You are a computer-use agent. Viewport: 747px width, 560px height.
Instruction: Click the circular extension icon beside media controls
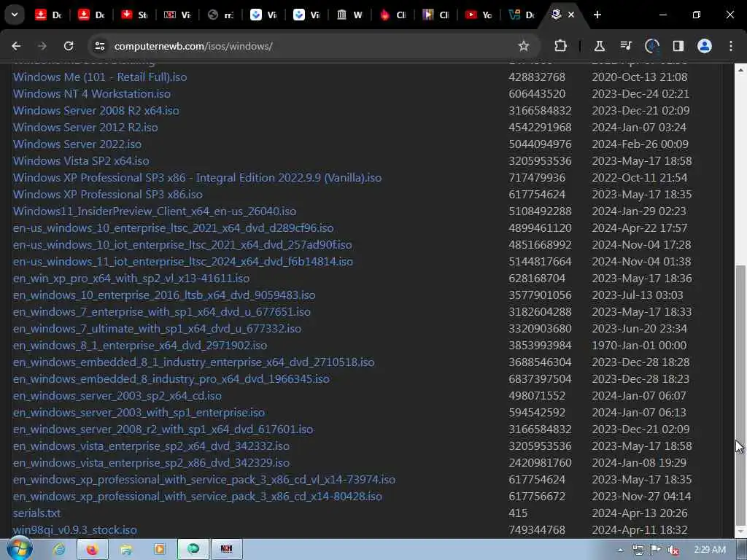pyautogui.click(x=651, y=46)
